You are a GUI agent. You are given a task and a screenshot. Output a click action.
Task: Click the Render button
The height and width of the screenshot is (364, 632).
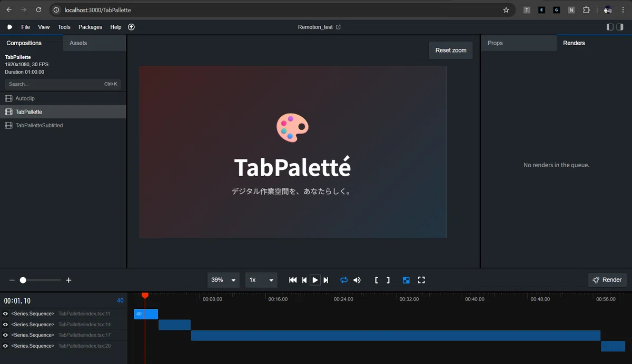pos(607,280)
